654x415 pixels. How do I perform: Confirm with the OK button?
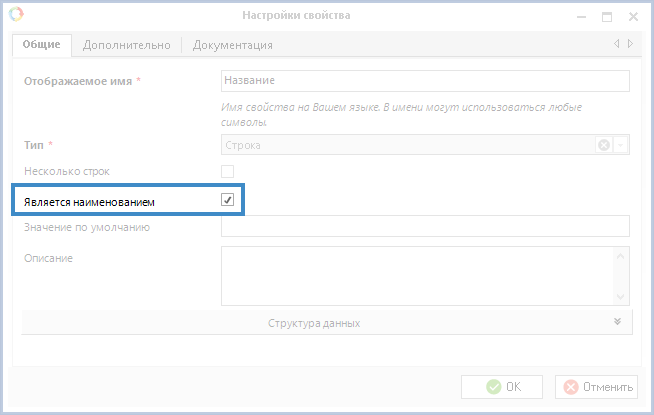click(502, 386)
